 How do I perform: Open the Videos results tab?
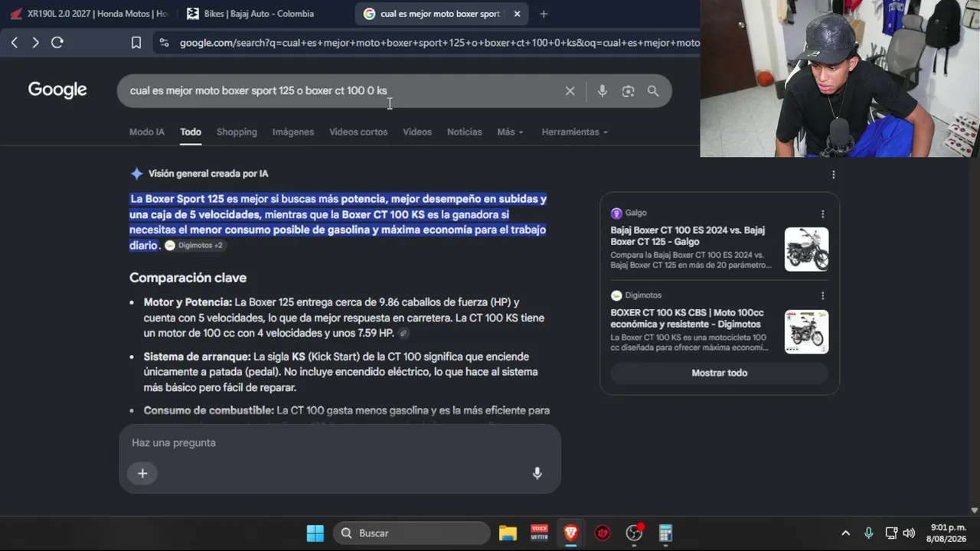pyautogui.click(x=417, y=132)
